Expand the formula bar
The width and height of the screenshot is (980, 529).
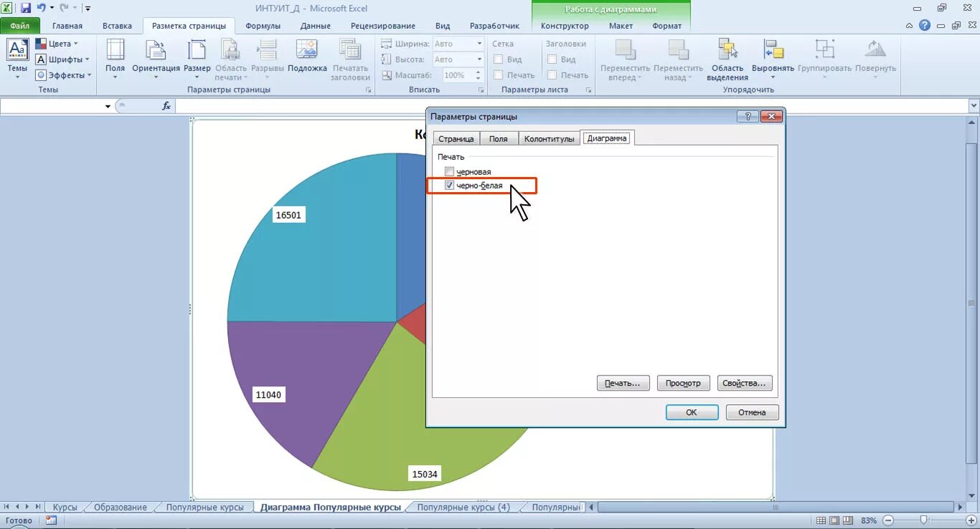[974, 106]
